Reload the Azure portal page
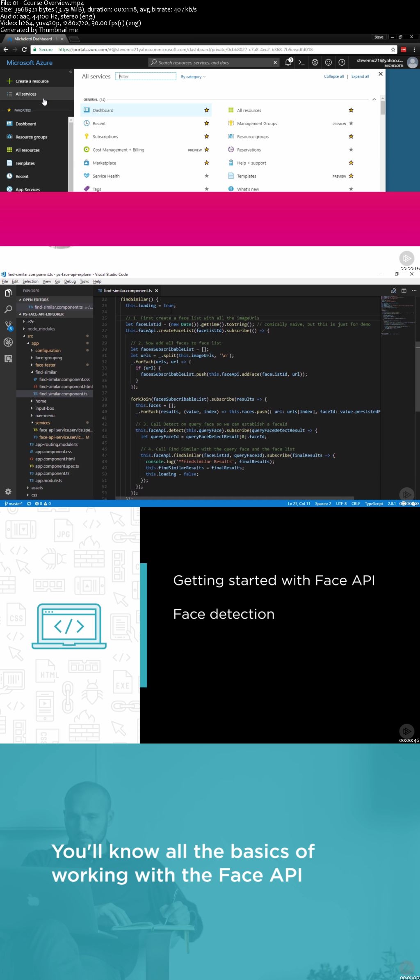This screenshot has width=420, height=980. tap(24, 49)
